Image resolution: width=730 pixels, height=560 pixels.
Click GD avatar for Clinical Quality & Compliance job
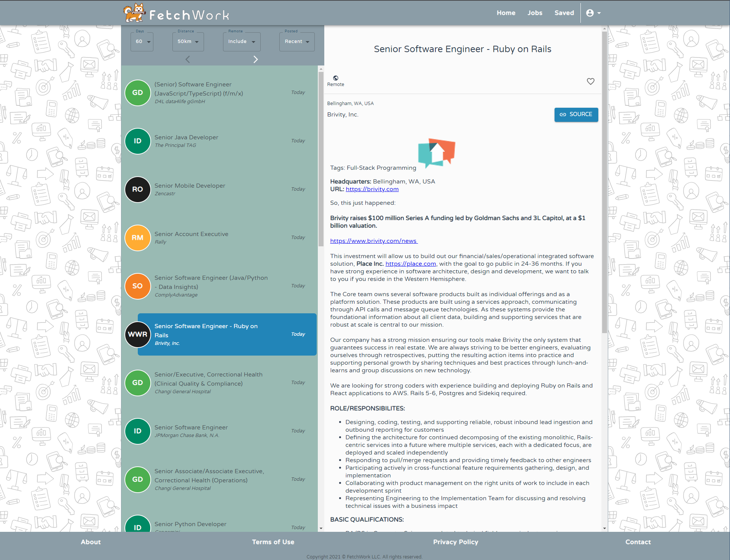[x=138, y=383]
